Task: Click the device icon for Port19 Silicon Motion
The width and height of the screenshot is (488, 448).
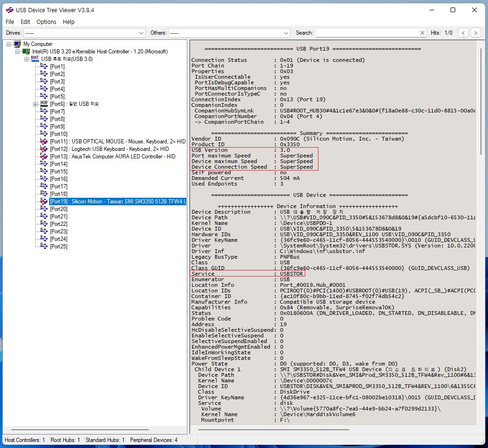Action: tap(44, 202)
